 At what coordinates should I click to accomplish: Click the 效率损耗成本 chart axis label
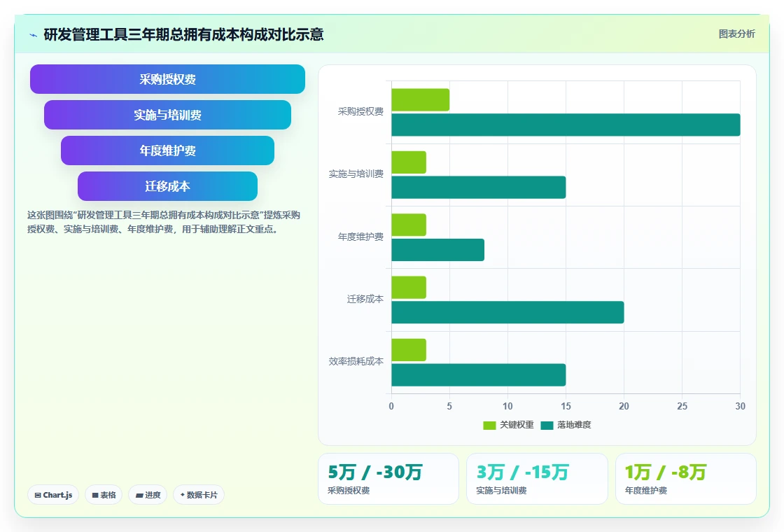coord(356,361)
